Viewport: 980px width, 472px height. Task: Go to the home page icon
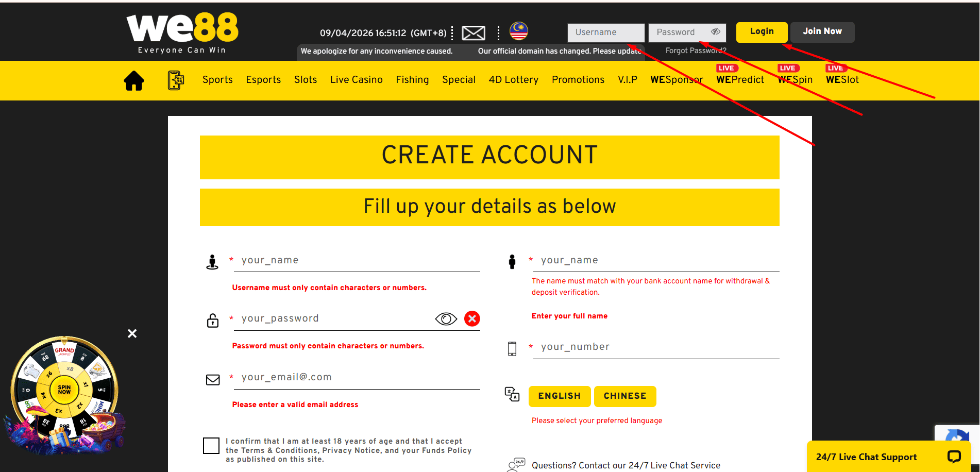point(134,80)
